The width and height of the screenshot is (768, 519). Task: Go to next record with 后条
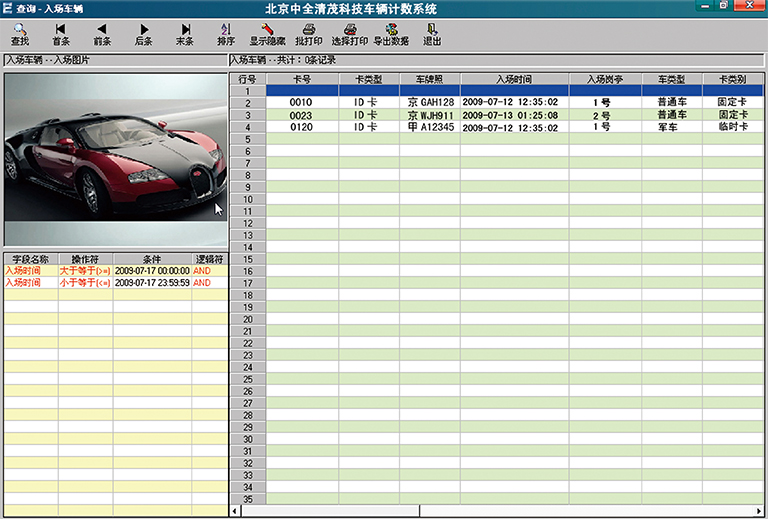[x=143, y=34]
